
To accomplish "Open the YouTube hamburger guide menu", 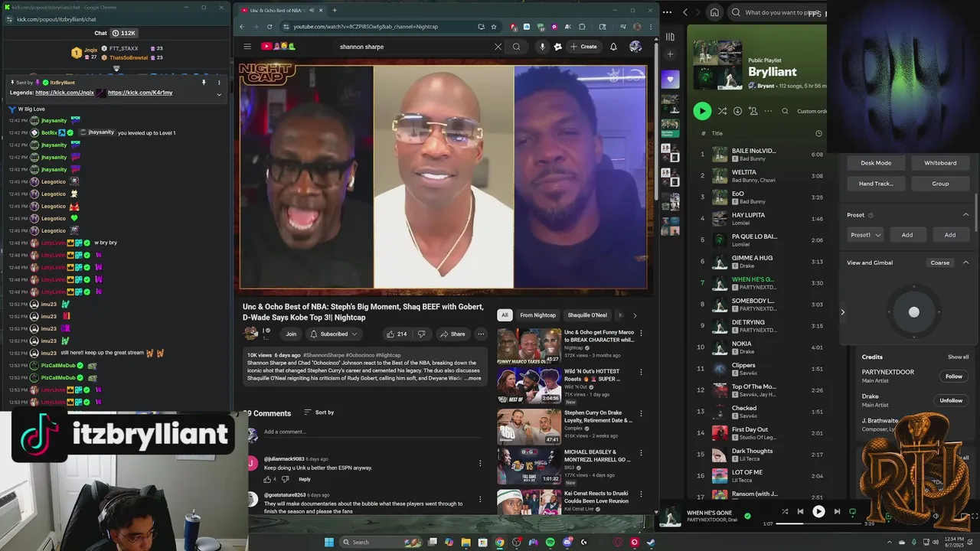I will click(x=247, y=47).
